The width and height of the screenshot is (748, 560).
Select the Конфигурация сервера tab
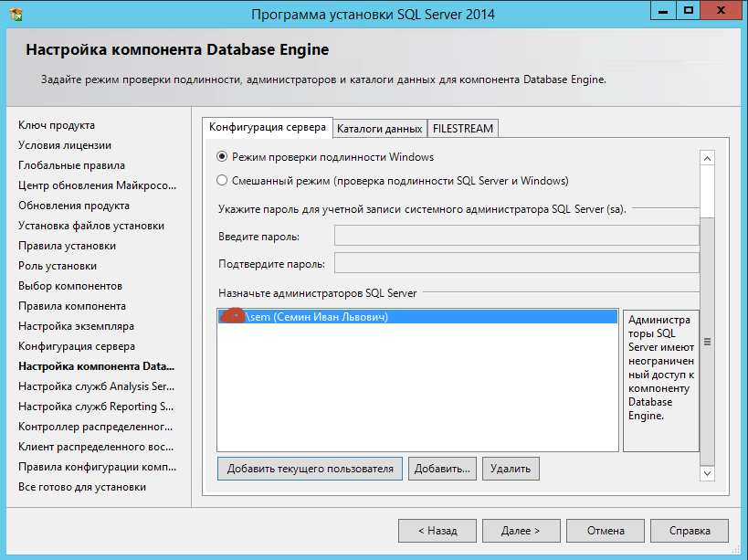[267, 128]
